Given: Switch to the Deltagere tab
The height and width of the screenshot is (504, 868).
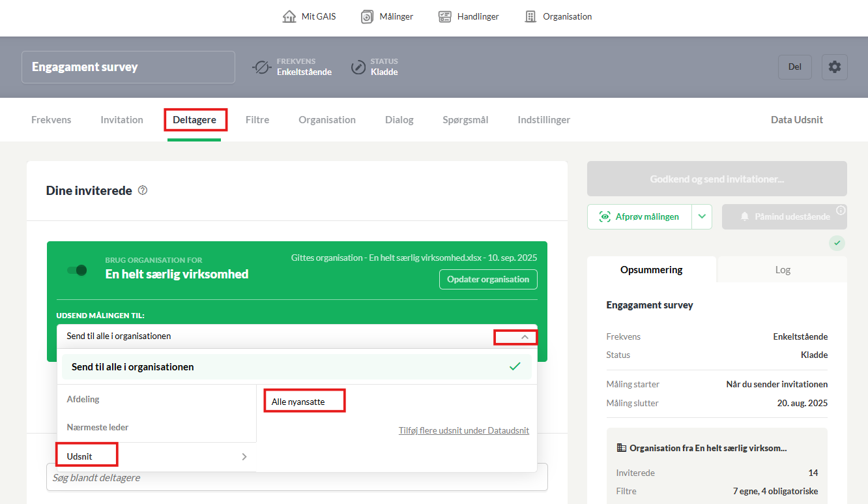Looking at the screenshot, I should [194, 120].
